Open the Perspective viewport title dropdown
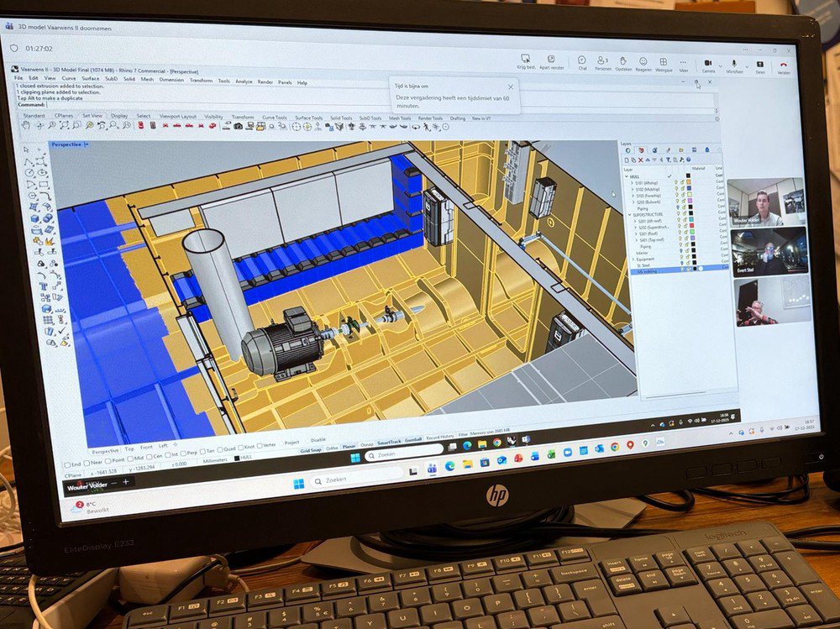This screenshot has width=840, height=629. coord(86,144)
